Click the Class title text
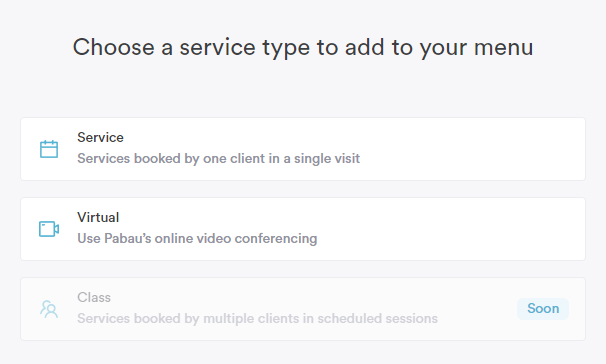Viewport: 606px width, 364px height. (x=94, y=298)
